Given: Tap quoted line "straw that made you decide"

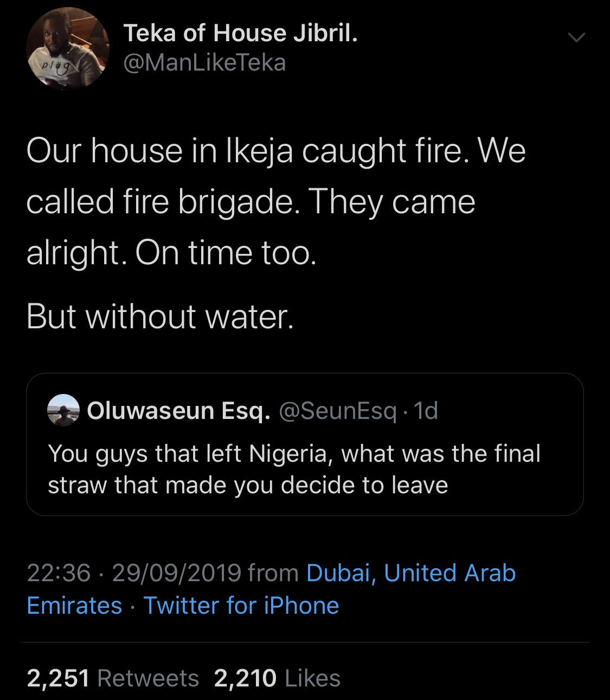Looking at the screenshot, I should click(248, 485).
